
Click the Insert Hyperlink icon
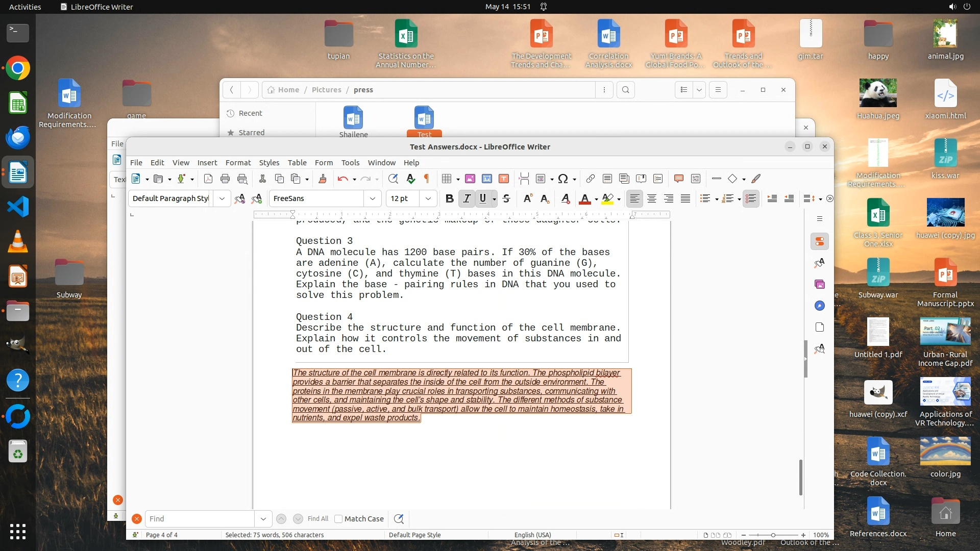590,179
